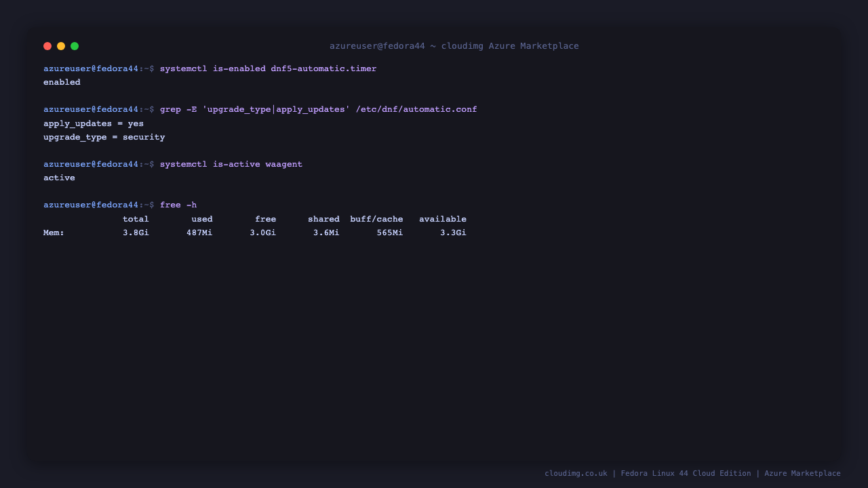Click the red close window dot
The image size is (868, 488).
47,46
